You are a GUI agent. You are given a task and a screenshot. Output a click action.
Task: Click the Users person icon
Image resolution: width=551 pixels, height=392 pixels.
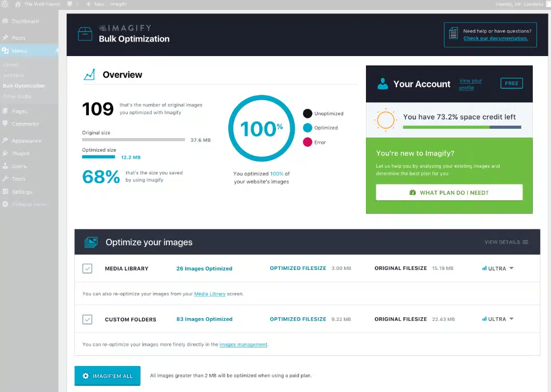(5, 166)
